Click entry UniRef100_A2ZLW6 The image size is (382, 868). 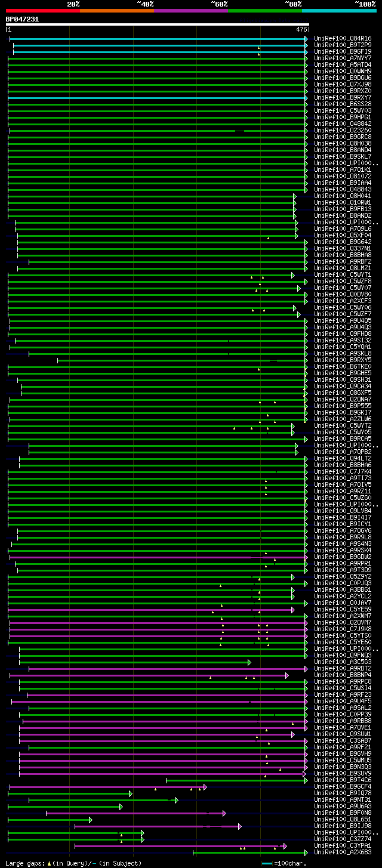point(343,419)
